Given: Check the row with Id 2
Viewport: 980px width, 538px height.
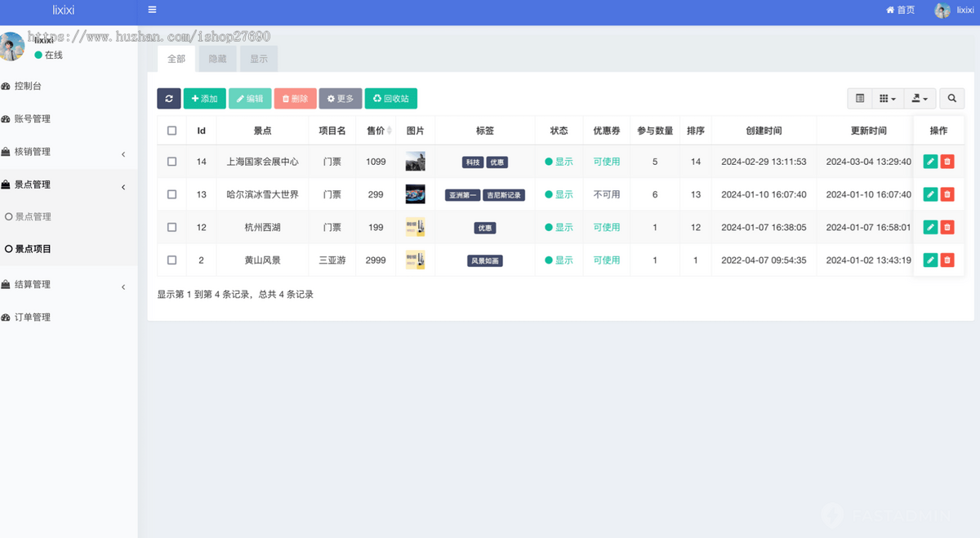Looking at the screenshot, I should coord(171,260).
